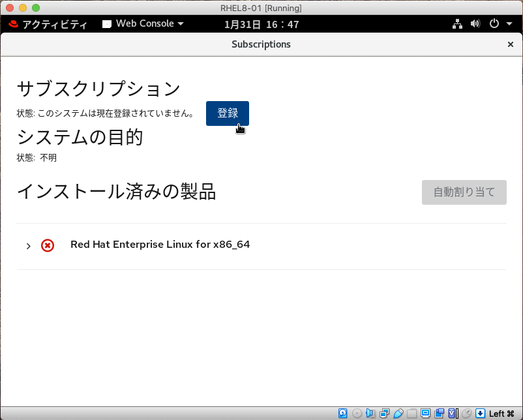Screen dimensions: 523x420
Task: Click the 自動割り当て button
Action: [464, 192]
